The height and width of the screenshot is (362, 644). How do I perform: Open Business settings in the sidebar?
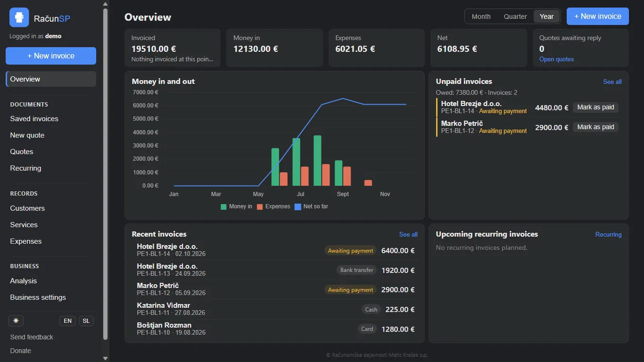click(x=51, y=297)
